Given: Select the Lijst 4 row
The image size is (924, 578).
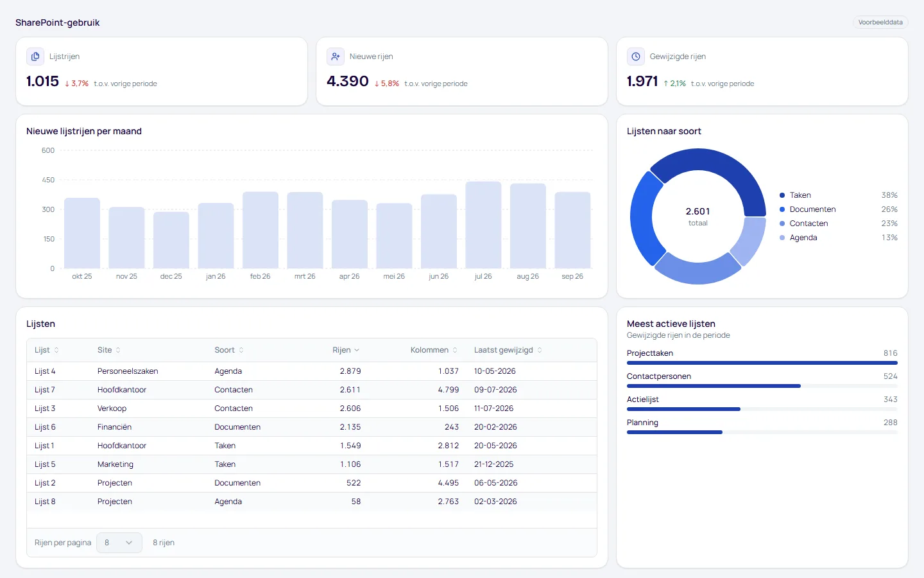Looking at the screenshot, I should [312, 371].
